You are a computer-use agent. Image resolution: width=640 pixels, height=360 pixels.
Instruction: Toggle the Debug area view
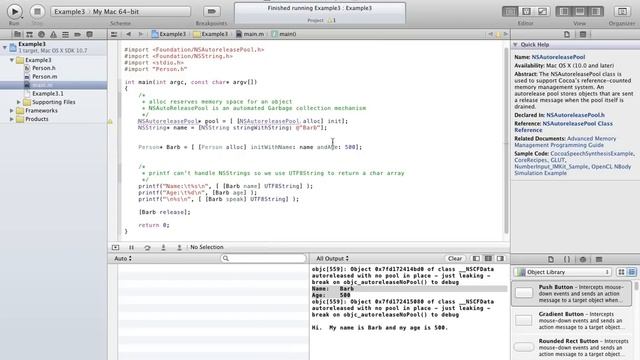tap(580, 11)
